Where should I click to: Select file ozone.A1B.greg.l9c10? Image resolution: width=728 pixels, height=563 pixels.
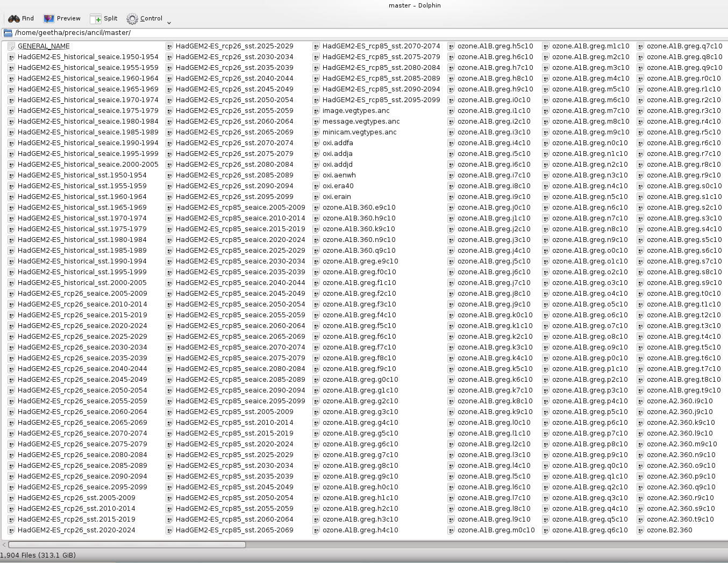click(494, 519)
